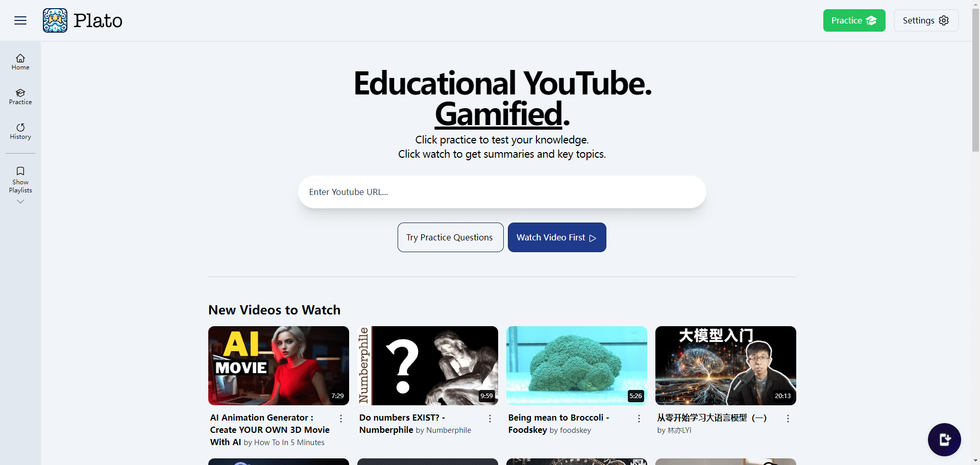Screen dimensions: 980x465
Task: Click the 'by foodskey' channel text
Action: [x=570, y=430]
